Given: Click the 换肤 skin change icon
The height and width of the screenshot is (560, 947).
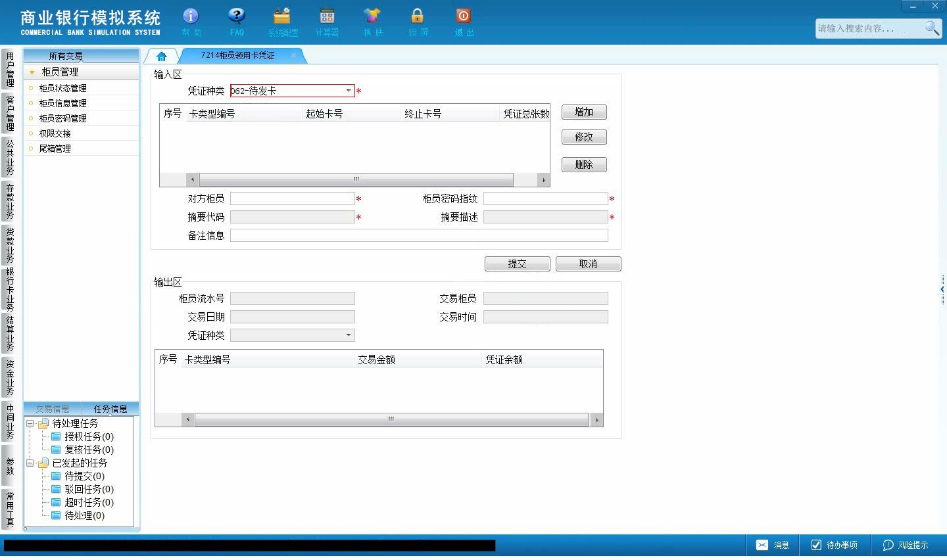Looking at the screenshot, I should click(372, 16).
